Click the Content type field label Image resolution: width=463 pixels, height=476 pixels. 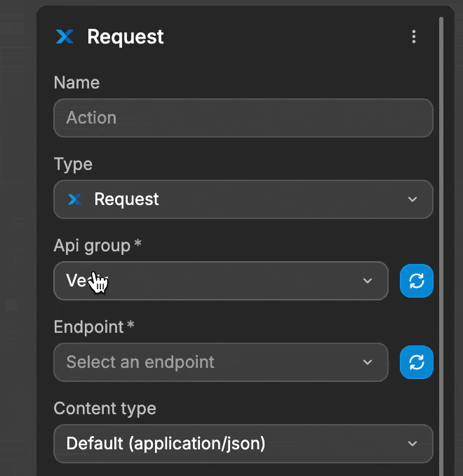point(105,408)
